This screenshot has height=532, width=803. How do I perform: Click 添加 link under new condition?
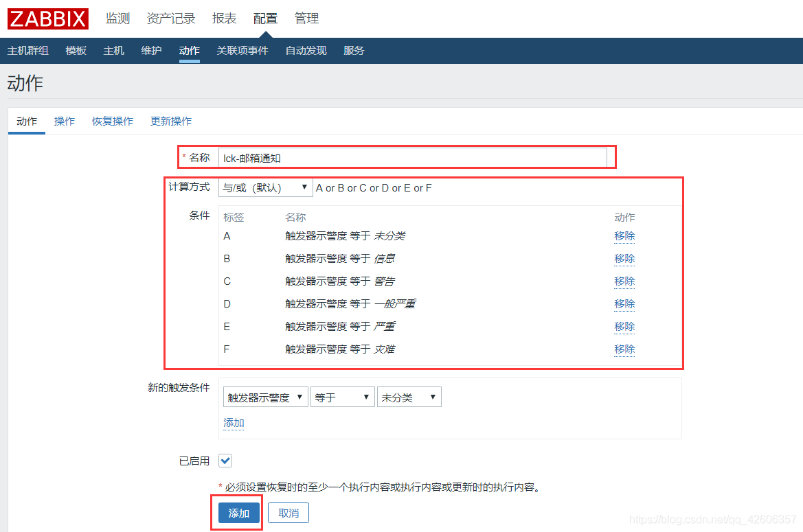coord(234,423)
